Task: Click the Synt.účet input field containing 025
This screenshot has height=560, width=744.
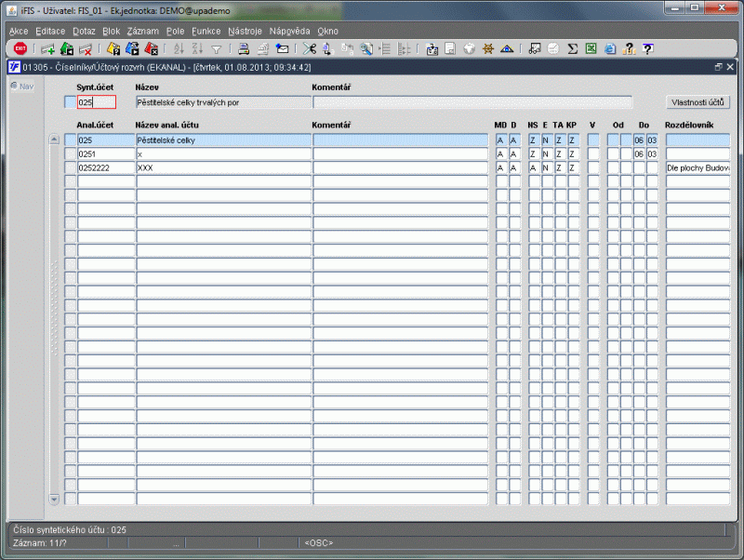Action: [x=97, y=102]
